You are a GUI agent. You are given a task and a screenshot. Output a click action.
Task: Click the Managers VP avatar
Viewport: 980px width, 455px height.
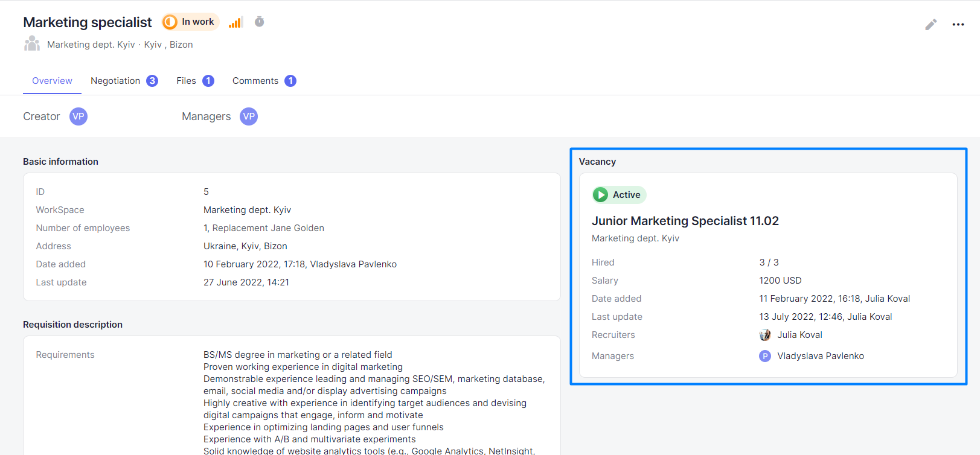[x=249, y=116]
